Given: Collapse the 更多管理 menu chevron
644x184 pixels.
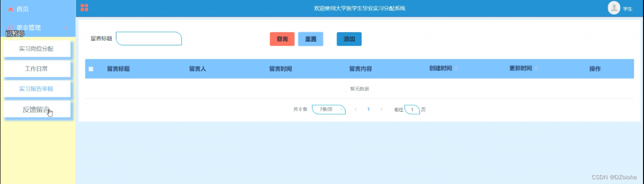Looking at the screenshot, I should point(66,28).
